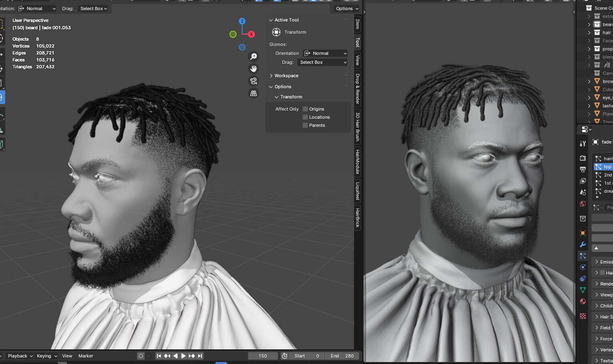The image size is (613, 364).
Task: Open the Render properties tab icon
Action: [x=583, y=158]
